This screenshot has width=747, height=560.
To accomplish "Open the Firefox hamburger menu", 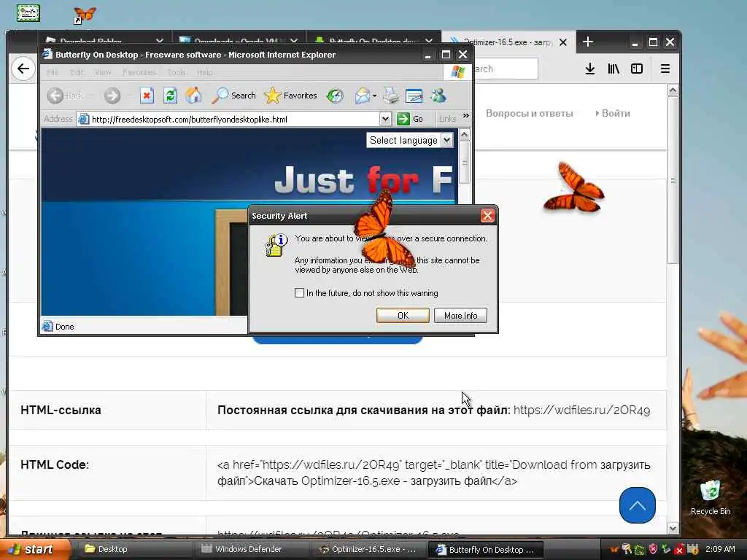I will pyautogui.click(x=665, y=69).
